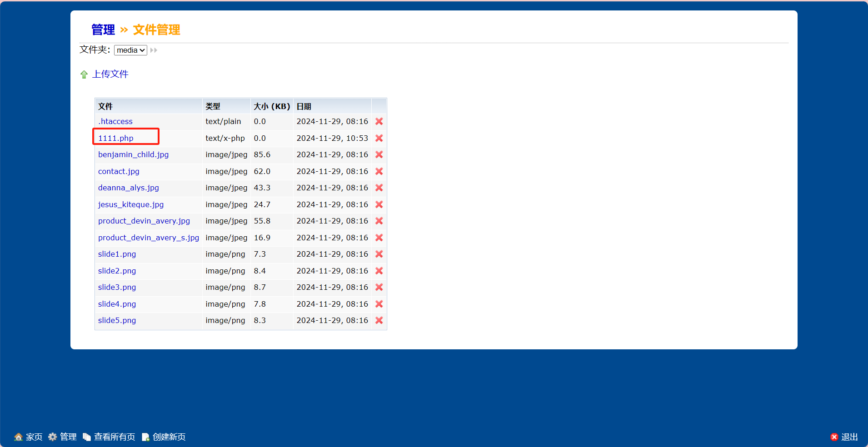Click the green upload arrow icon

[84, 74]
